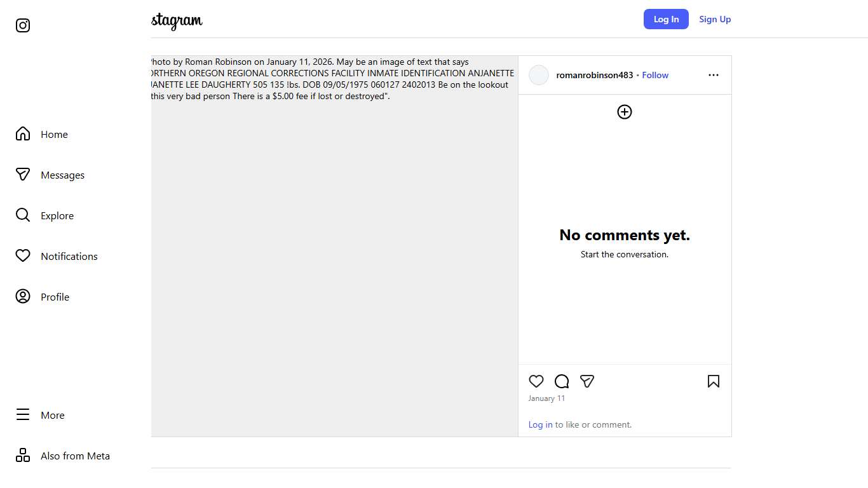868x488 pixels.
Task: Click the Notifications heart icon
Action: click(23, 256)
